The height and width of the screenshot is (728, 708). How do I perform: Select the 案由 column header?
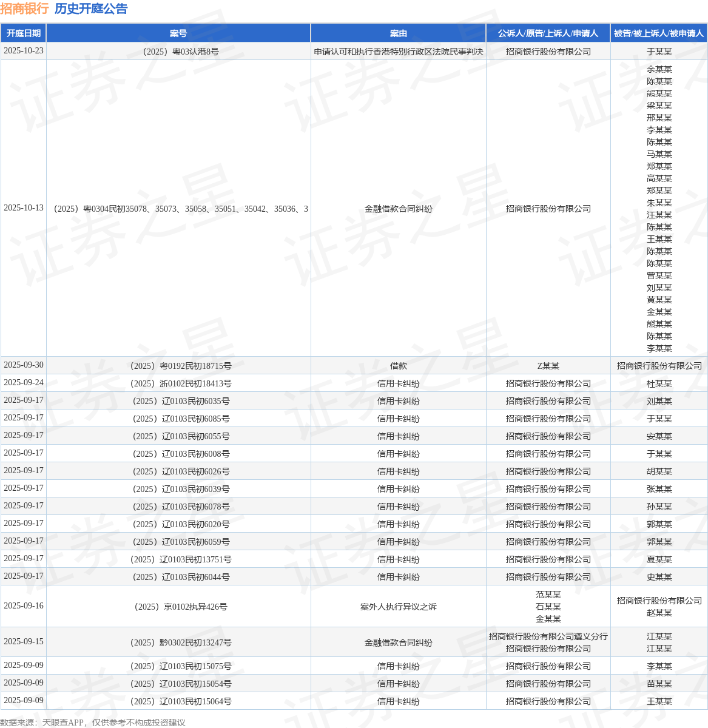(399, 33)
